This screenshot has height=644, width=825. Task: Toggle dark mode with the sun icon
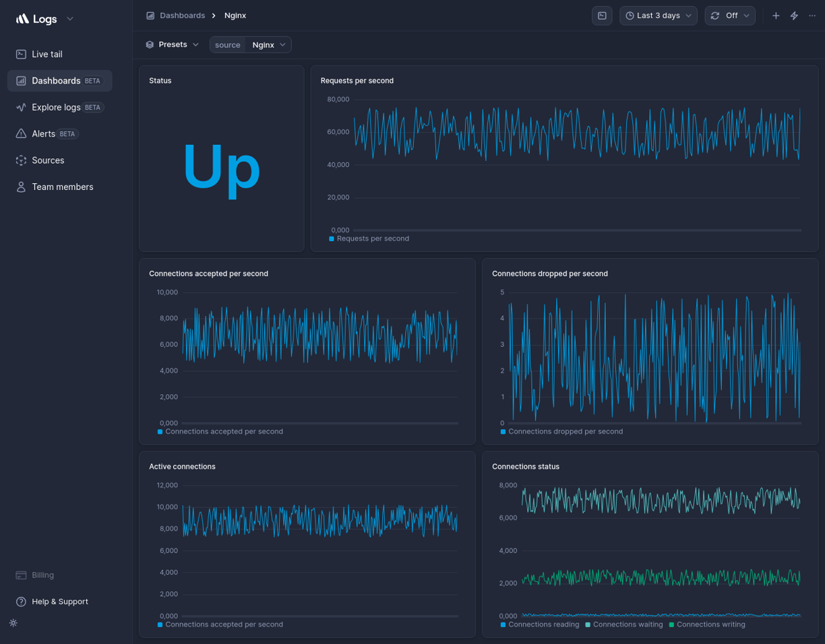click(x=13, y=623)
